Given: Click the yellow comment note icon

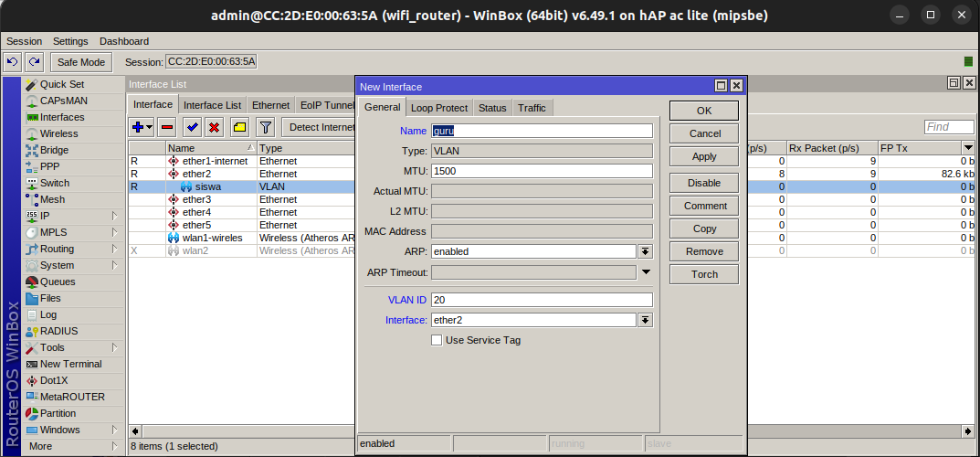Looking at the screenshot, I should (239, 127).
